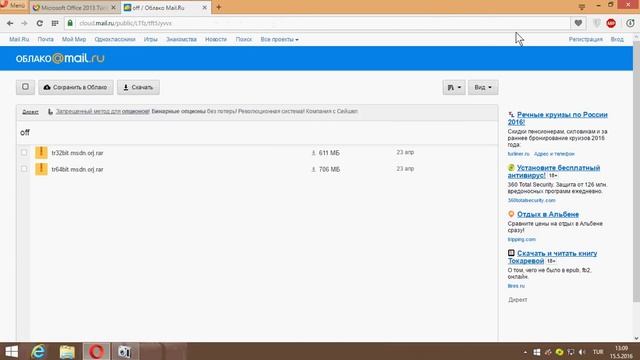This screenshot has width=640, height=360.
Task: Click the off folder title
Action: pos(25,133)
